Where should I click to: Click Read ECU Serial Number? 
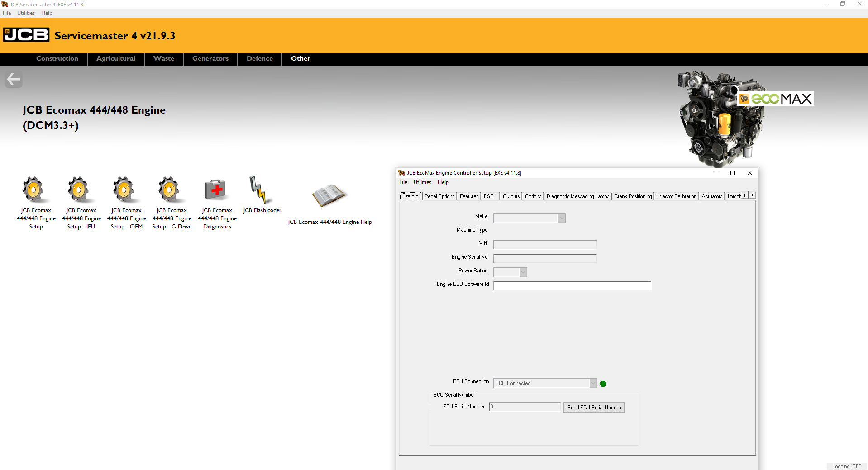click(593, 407)
